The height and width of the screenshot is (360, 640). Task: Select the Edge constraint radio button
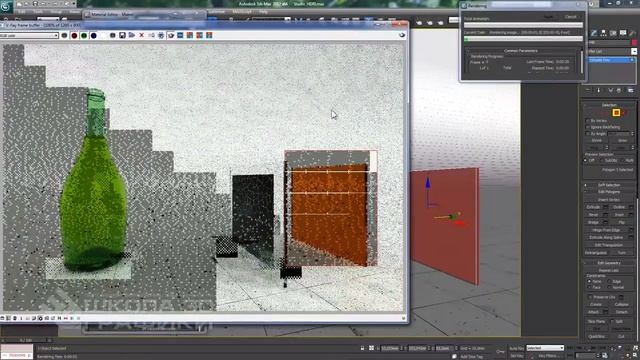pyautogui.click(x=610, y=282)
